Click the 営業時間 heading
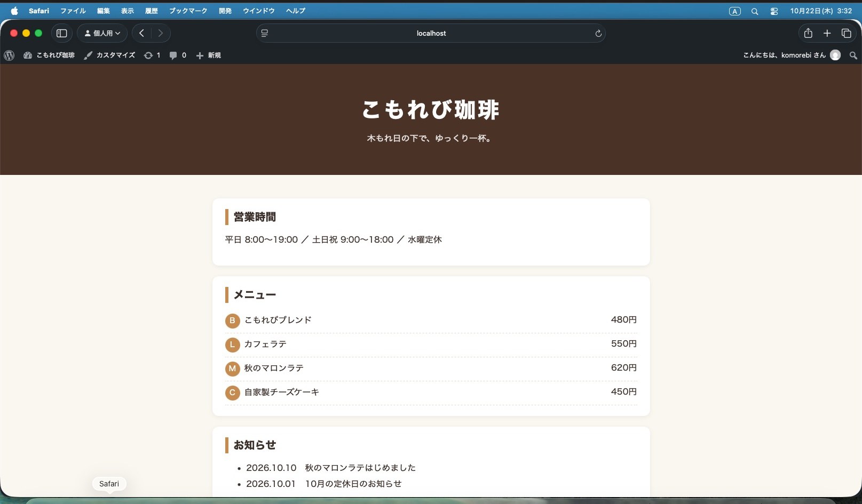The image size is (862, 504). 255,217
